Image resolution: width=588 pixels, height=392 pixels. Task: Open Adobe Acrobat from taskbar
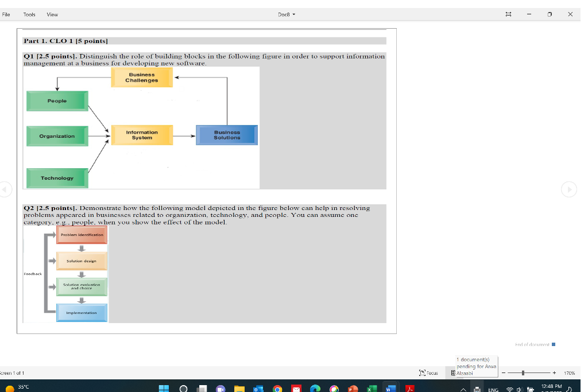point(409,389)
